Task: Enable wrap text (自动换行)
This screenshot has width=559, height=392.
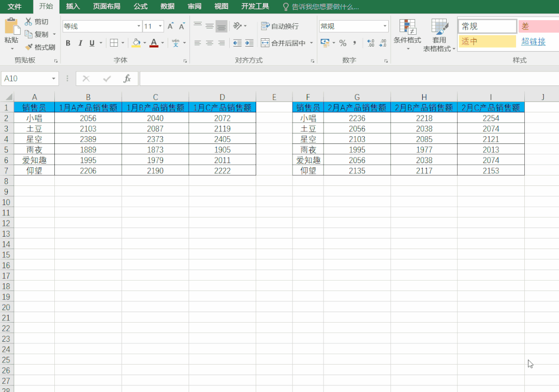Action: pyautogui.click(x=280, y=26)
